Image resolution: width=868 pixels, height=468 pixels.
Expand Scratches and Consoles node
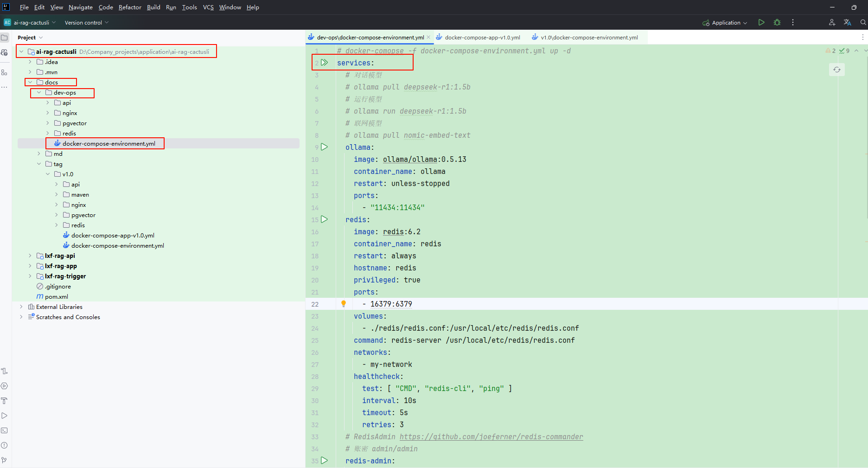pos(21,317)
